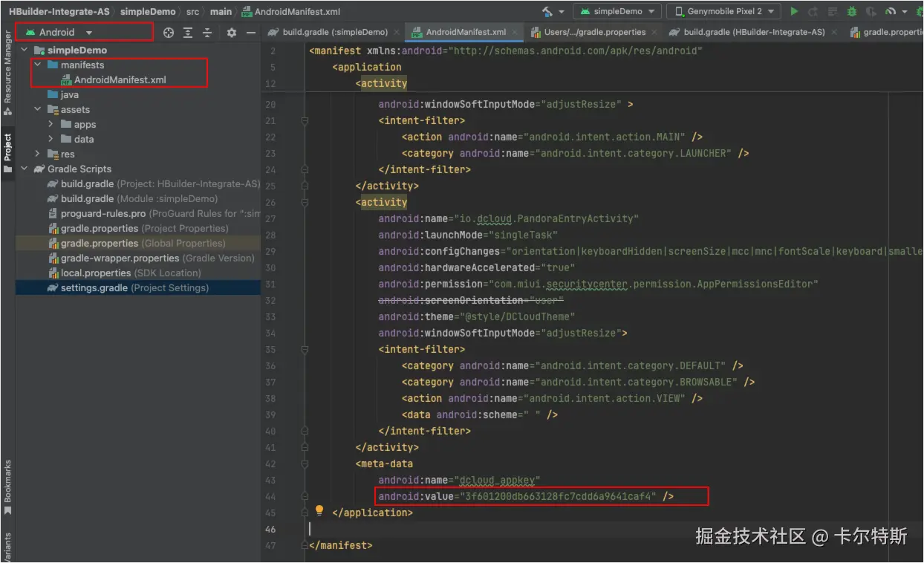Click the Make Project hammer icon
The image size is (924, 563).
[x=547, y=11]
